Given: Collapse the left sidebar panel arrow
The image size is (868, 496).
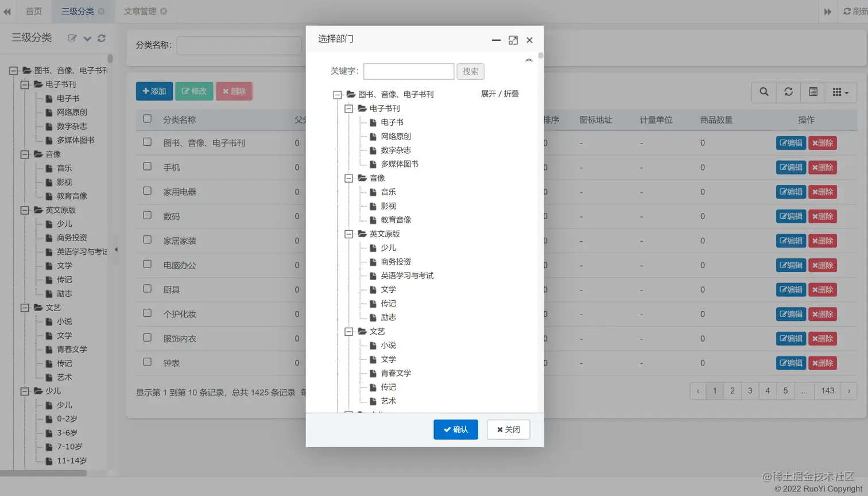Looking at the screenshot, I should coord(116,250).
